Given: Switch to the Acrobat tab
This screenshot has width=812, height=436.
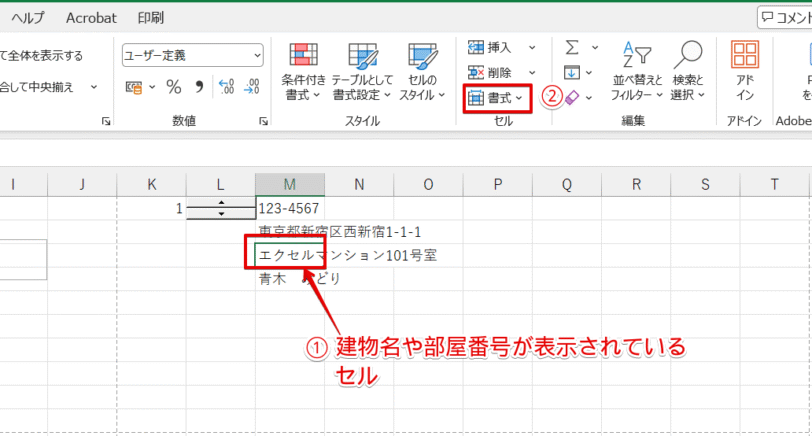Looking at the screenshot, I should [x=91, y=18].
